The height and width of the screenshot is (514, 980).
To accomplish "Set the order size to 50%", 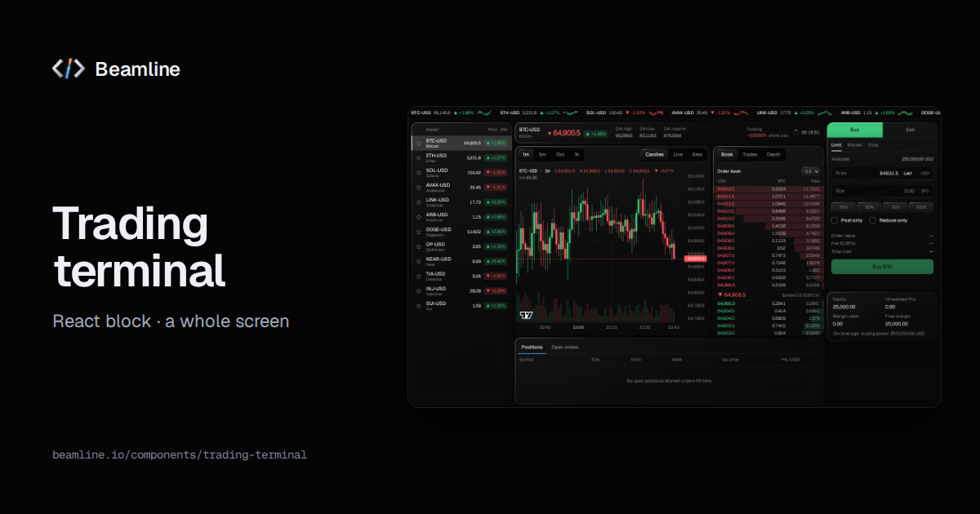I will (869, 207).
